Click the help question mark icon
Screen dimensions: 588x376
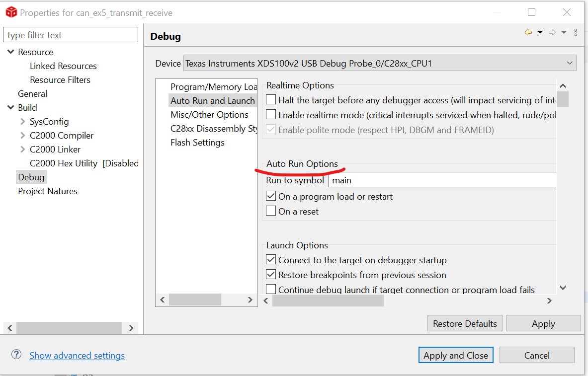pyautogui.click(x=16, y=355)
